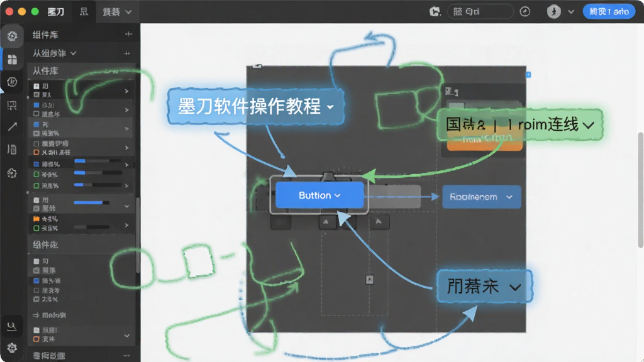This screenshot has height=362, width=644.
Task: Click into the title bar search field
Action: click(480, 11)
